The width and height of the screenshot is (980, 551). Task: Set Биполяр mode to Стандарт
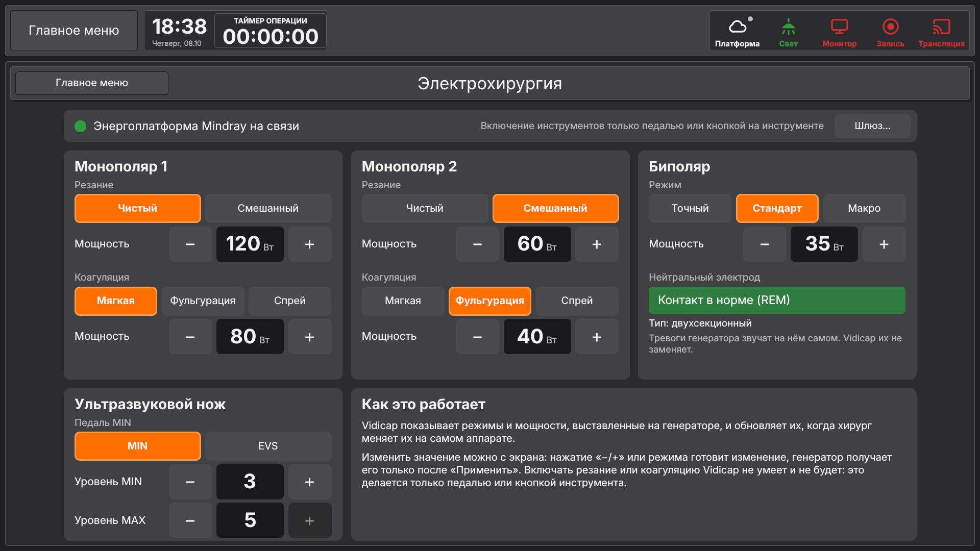point(777,208)
